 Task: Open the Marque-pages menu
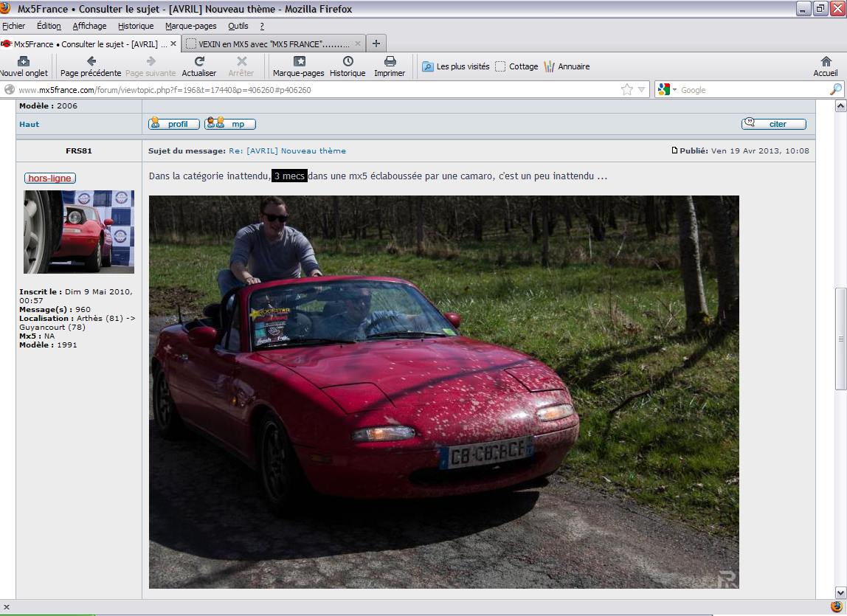tap(190, 26)
